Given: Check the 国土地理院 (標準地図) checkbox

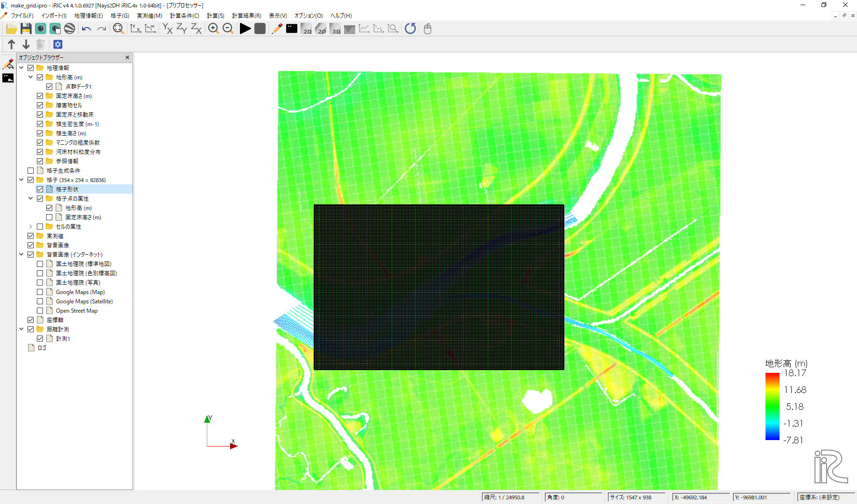Looking at the screenshot, I should pyautogui.click(x=40, y=264).
